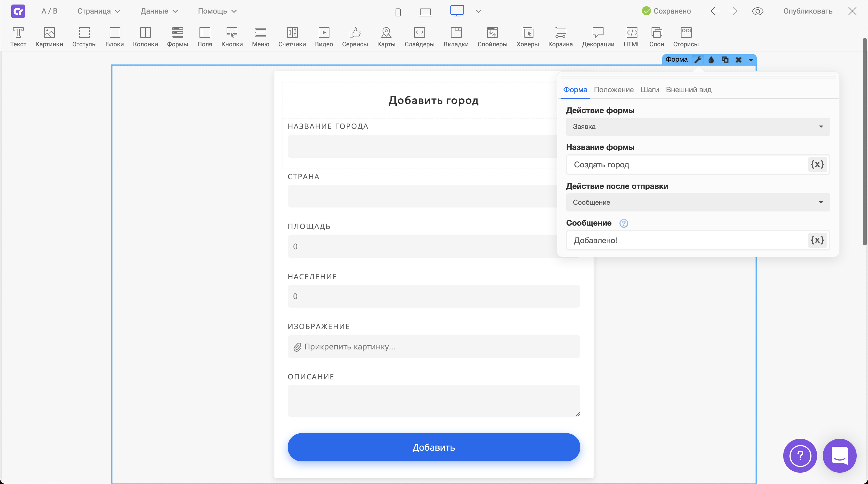Image resolution: width=868 pixels, height=484 pixels.
Task: Insert a Спойлеры widget
Action: point(492,37)
